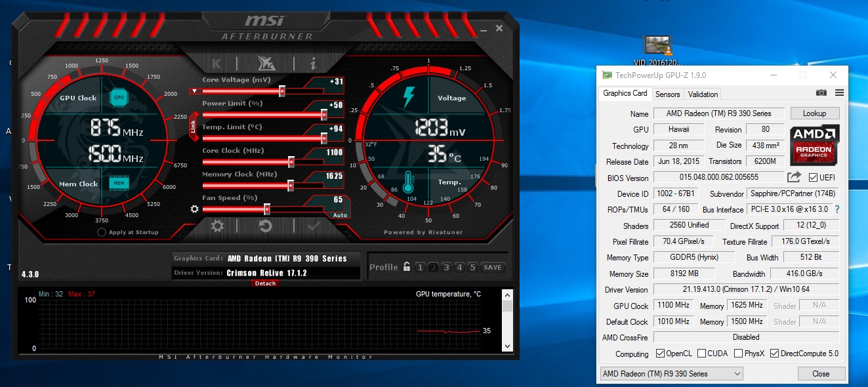Open fan speed settings gear icon
The image size is (868, 387).
194,209
